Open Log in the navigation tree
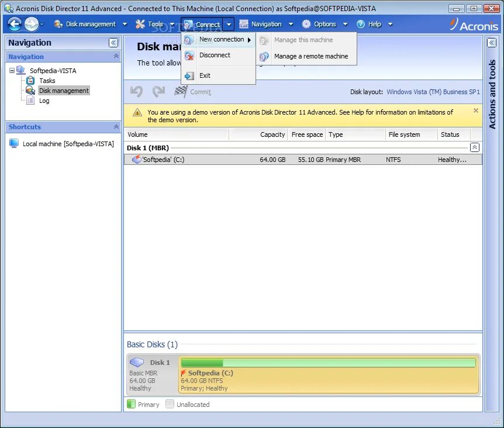Viewport: 504px width, 428px height. pos(44,101)
